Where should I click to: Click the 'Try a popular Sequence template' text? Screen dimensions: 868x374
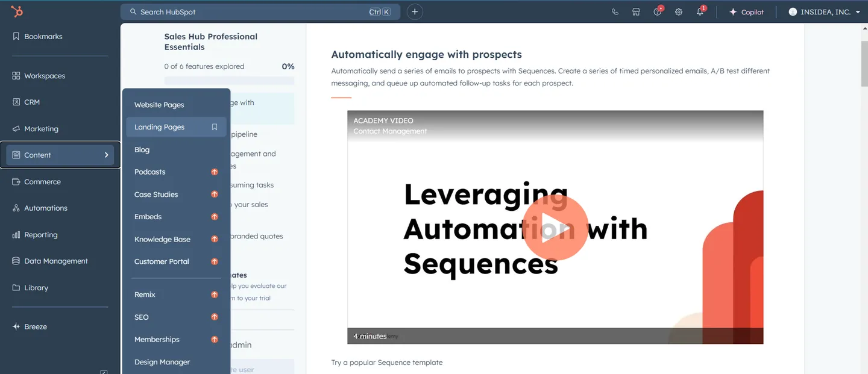387,363
